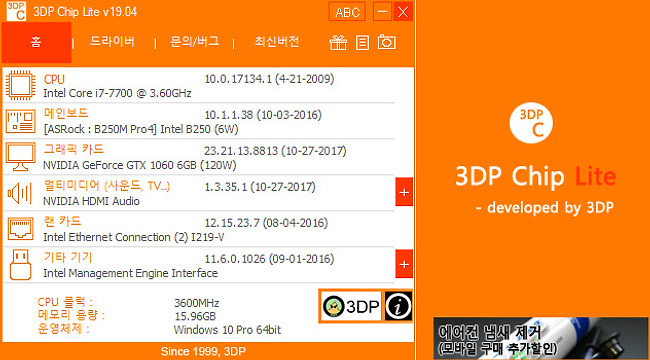Expand multimedia devices with plus button
The image size is (650, 360).
(x=404, y=192)
